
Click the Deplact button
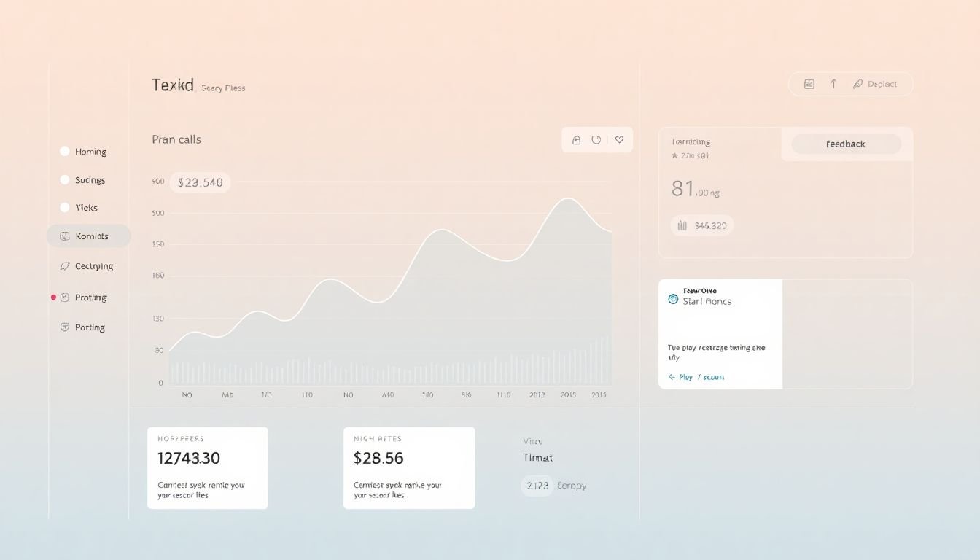point(875,84)
